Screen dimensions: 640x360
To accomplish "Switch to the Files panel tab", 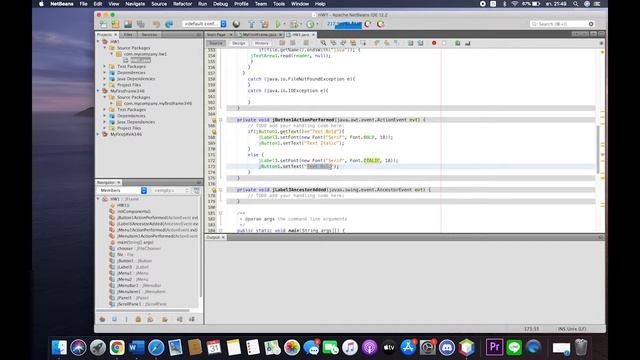I will [x=128, y=35].
